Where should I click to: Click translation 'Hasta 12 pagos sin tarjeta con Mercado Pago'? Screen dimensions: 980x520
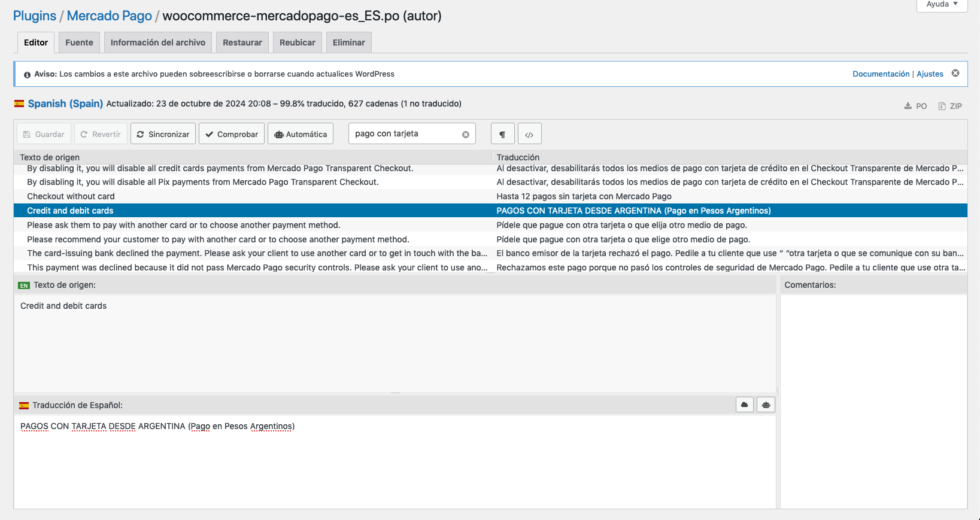point(584,196)
